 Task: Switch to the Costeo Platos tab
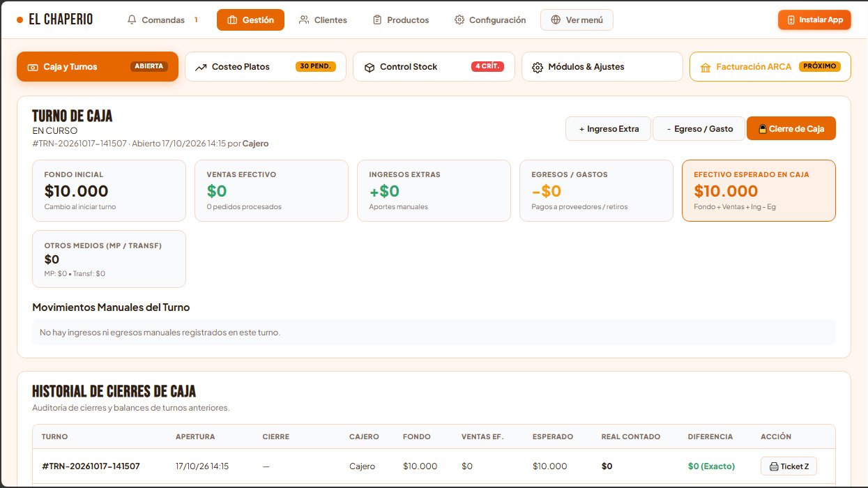pyautogui.click(x=266, y=67)
